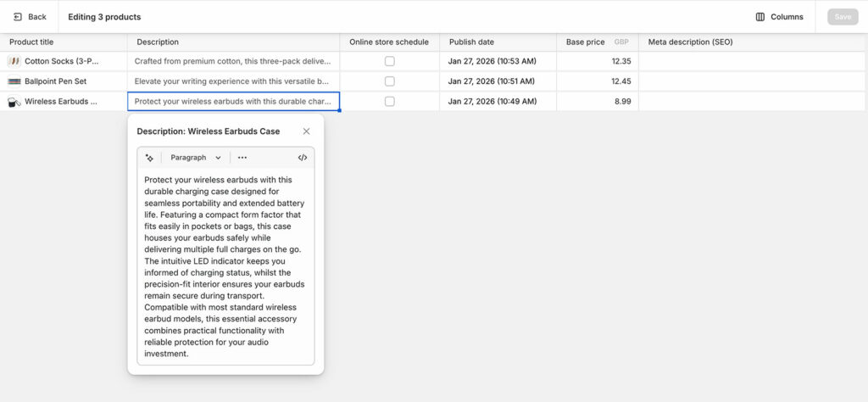Select Wireless Earbuds meta description cell
868x402 pixels.
pos(752,102)
